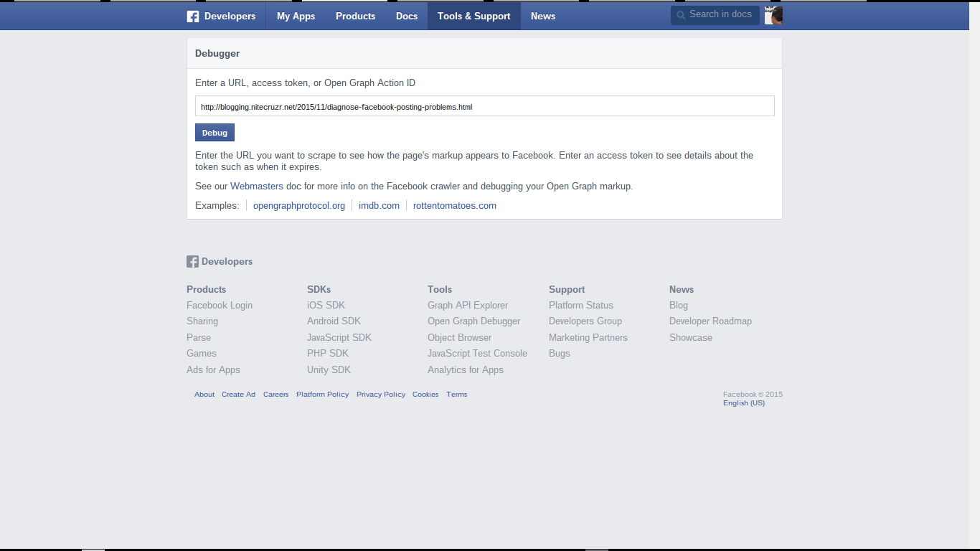
Task: Open the News section
Action: (x=543, y=16)
